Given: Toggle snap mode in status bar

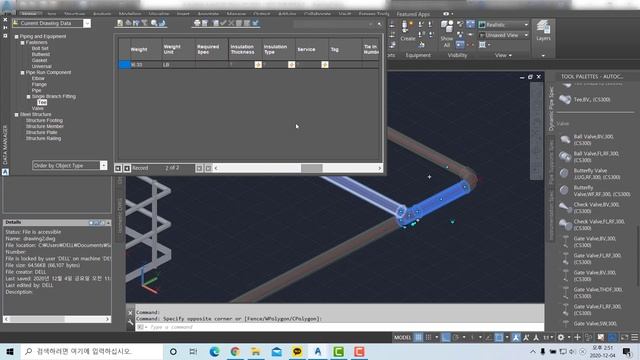Looking at the screenshot, I should pos(428,337).
